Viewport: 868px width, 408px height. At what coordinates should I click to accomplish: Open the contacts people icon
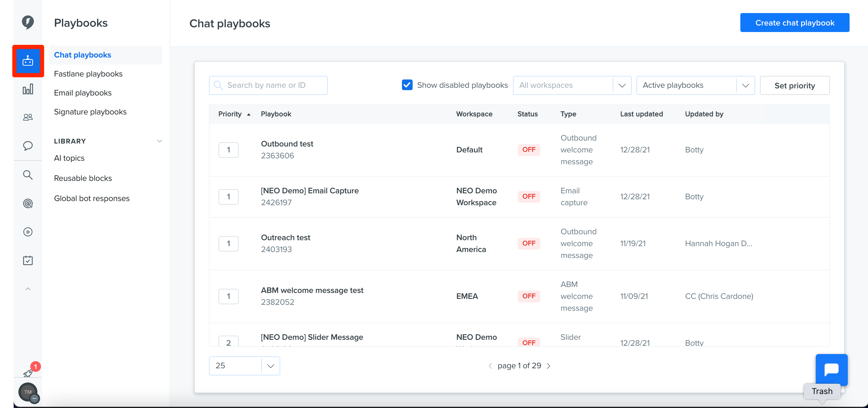[x=28, y=117]
